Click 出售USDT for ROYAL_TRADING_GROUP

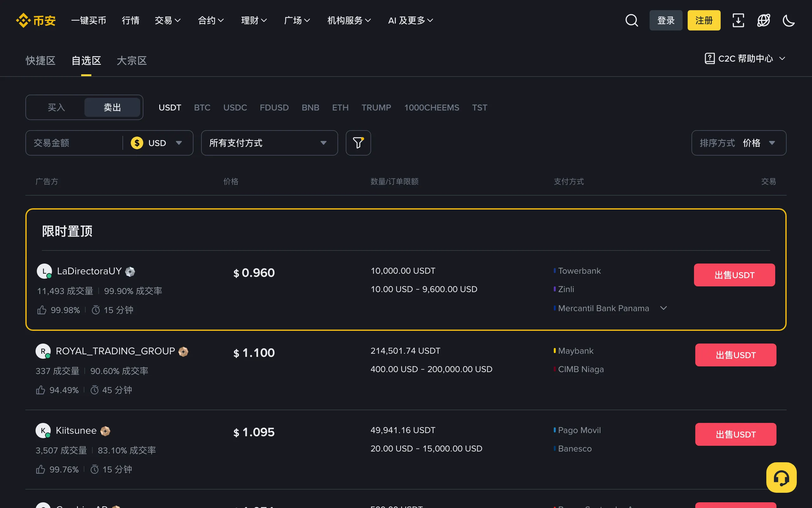click(x=736, y=355)
